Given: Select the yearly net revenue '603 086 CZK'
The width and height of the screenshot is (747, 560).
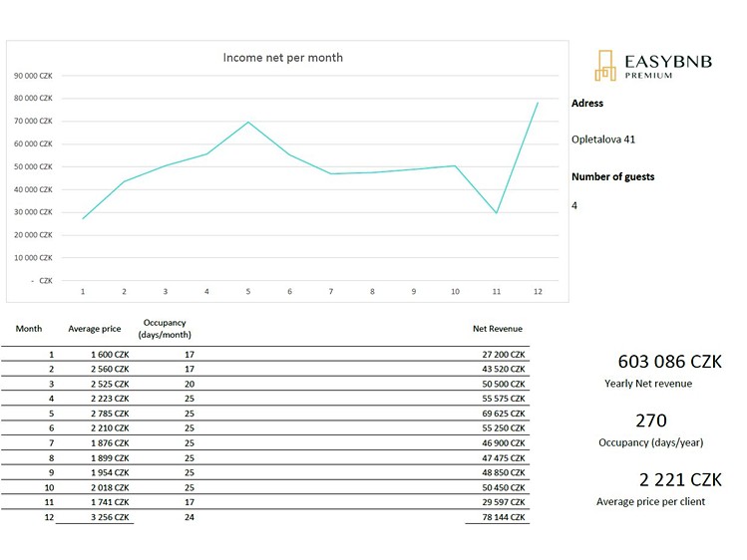Looking at the screenshot, I should [x=669, y=362].
